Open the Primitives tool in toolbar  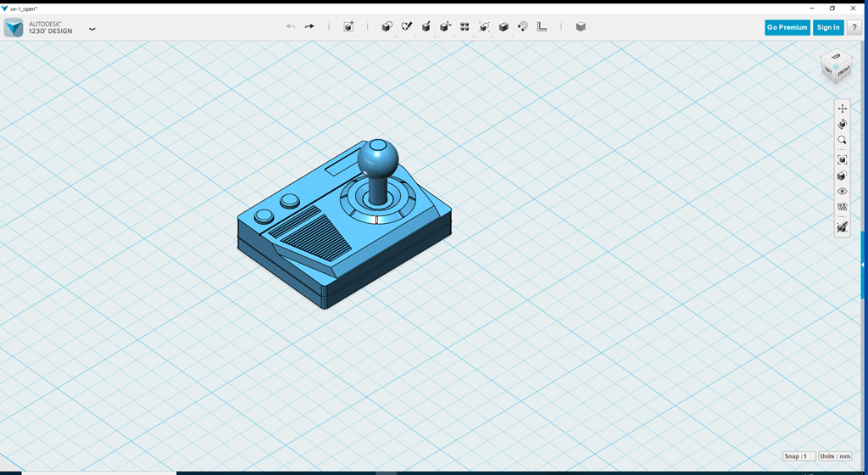[x=387, y=27]
